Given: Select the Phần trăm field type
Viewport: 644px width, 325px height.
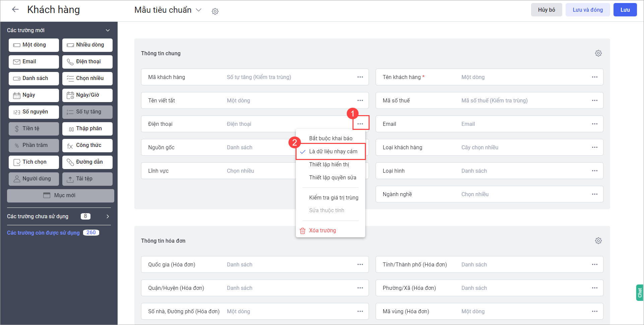Looking at the screenshot, I should click(x=34, y=145).
